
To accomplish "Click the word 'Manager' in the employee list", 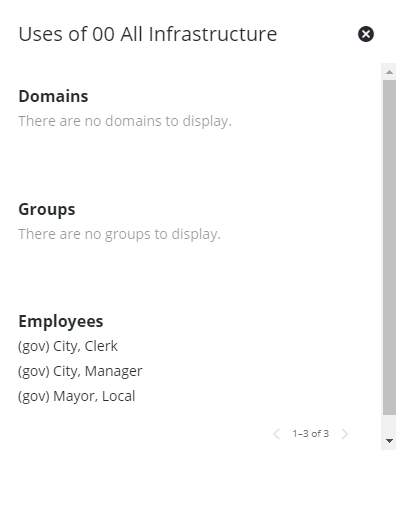I will [114, 371].
